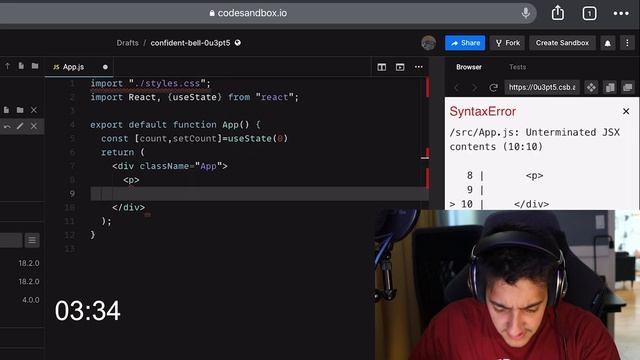This screenshot has height=360, width=640.
Task: Click the useState import on line 2
Action: tap(195, 97)
